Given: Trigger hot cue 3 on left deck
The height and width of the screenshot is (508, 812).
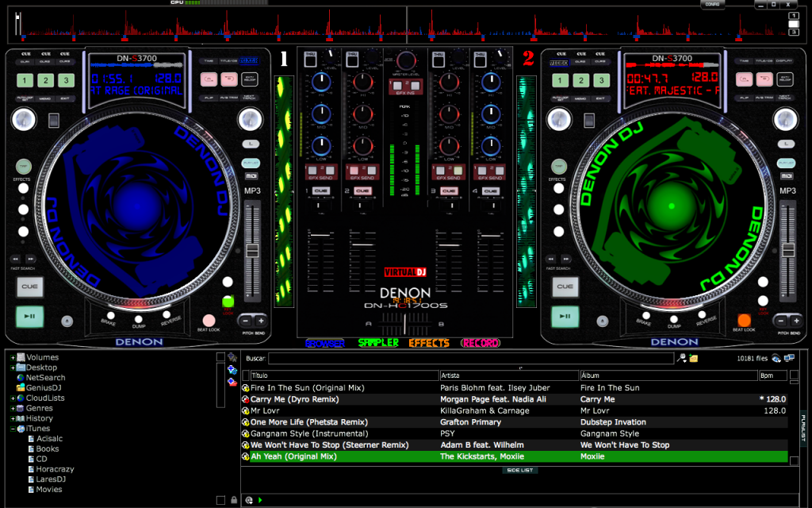Looking at the screenshot, I should [x=66, y=80].
